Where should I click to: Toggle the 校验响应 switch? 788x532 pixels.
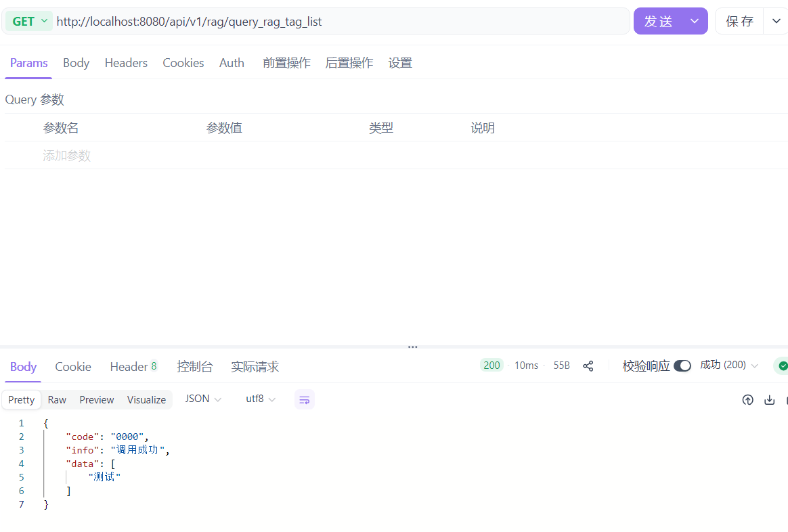(x=682, y=365)
